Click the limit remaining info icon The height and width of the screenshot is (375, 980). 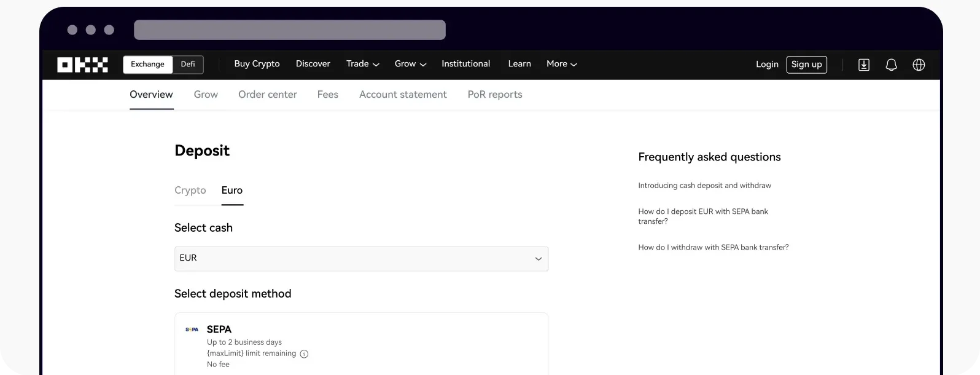click(304, 354)
